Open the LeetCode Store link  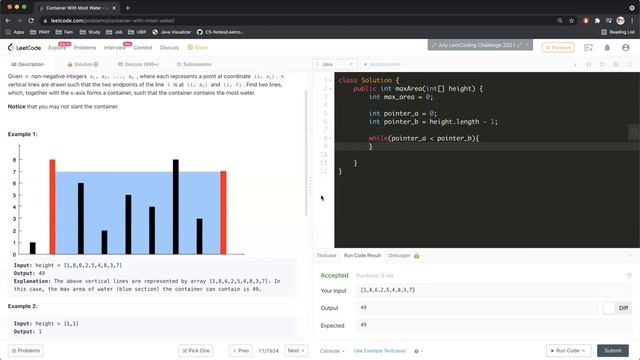[x=198, y=48]
